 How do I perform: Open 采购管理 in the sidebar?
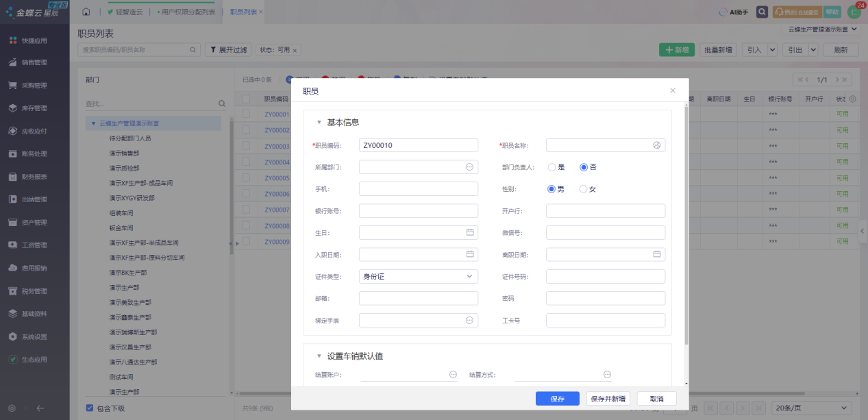click(34, 86)
